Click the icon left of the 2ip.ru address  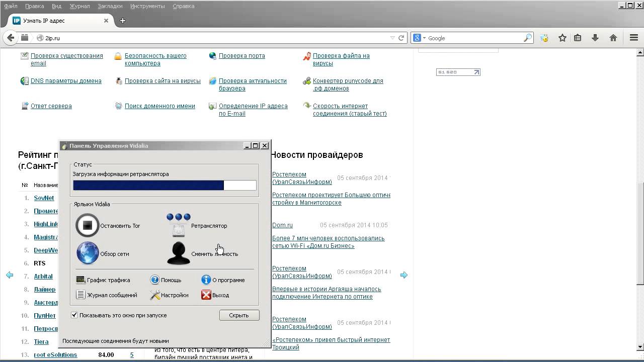pos(41,38)
